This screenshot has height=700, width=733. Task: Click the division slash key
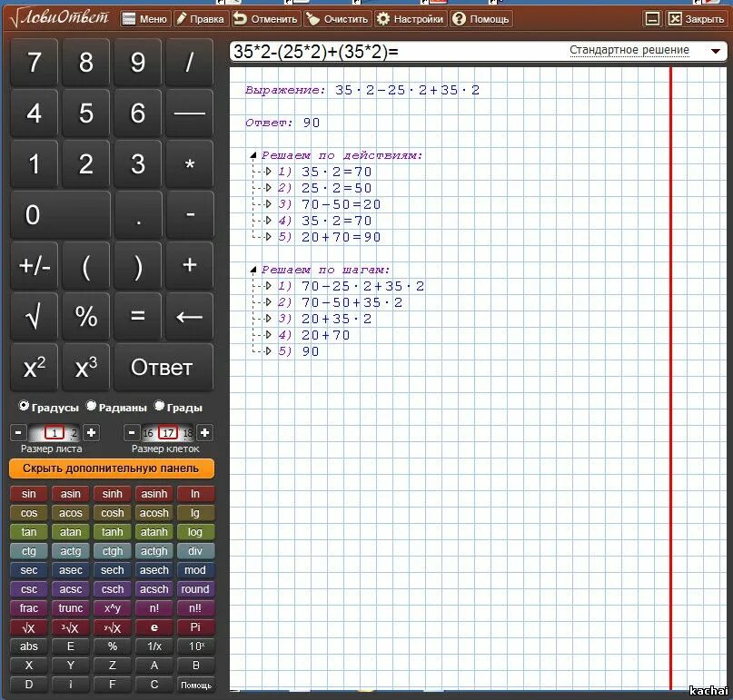click(x=189, y=62)
